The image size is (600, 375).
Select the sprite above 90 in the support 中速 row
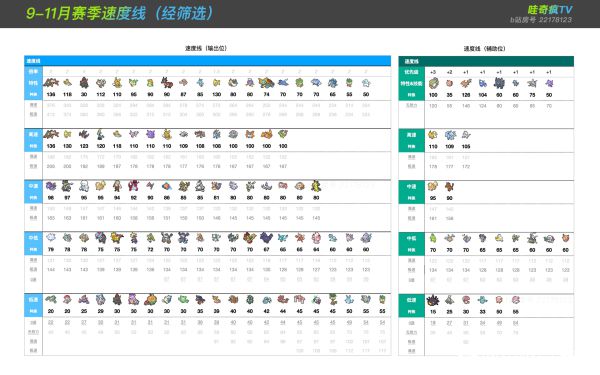click(x=450, y=186)
